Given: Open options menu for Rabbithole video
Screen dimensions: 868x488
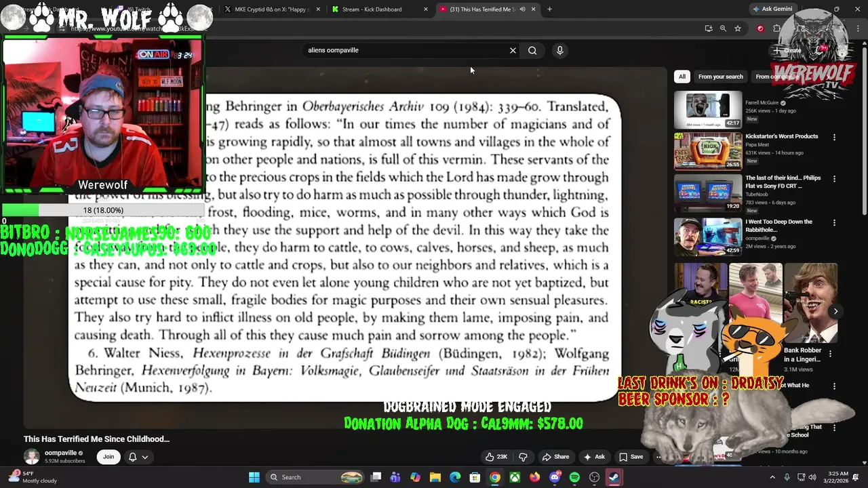Looking at the screenshot, I should [x=834, y=222].
